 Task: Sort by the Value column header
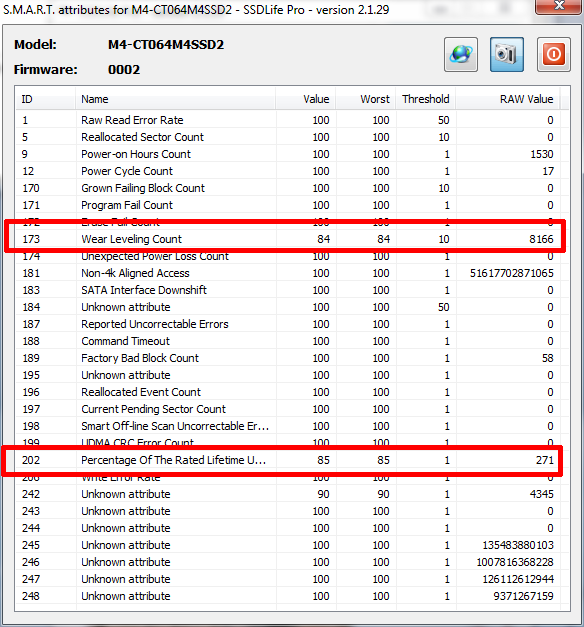pyautogui.click(x=306, y=99)
